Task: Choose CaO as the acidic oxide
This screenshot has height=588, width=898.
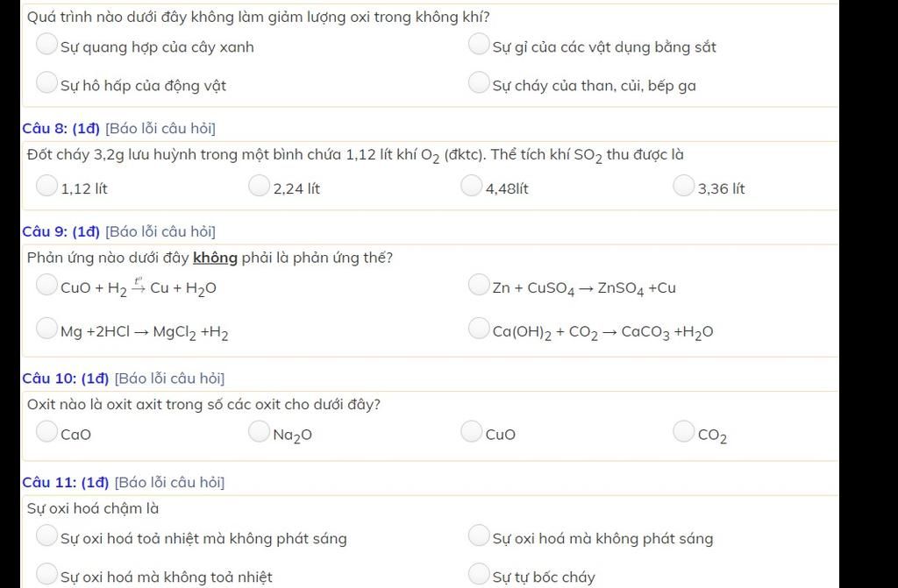Action: pyautogui.click(x=47, y=432)
